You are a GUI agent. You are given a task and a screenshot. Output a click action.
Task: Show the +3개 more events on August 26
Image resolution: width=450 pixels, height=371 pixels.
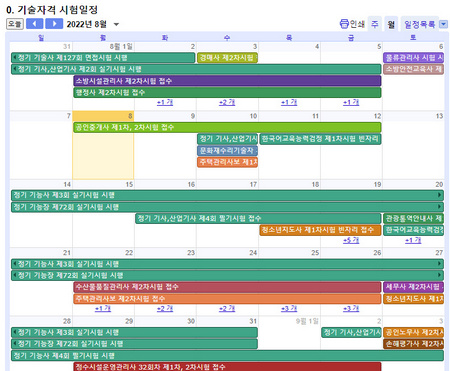tap(351, 309)
